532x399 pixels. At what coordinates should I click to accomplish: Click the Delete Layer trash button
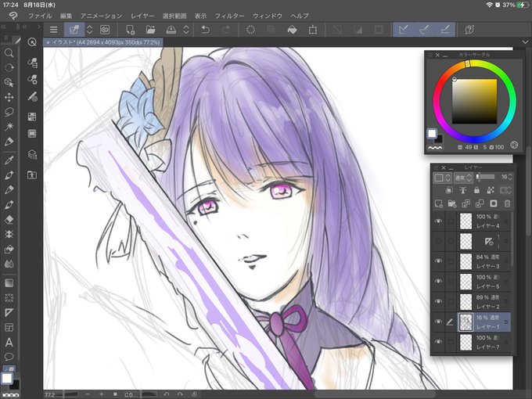pyautogui.click(x=507, y=203)
